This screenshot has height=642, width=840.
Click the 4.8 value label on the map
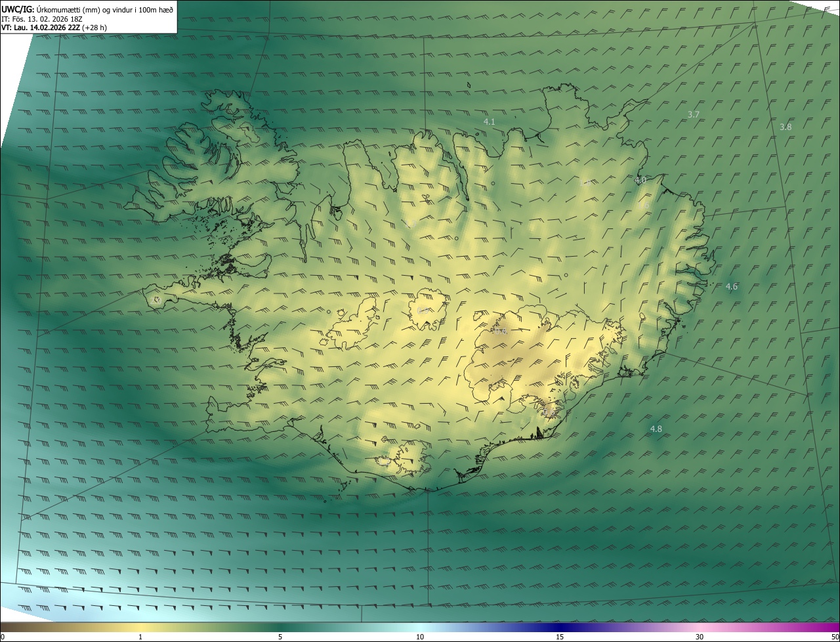click(656, 429)
